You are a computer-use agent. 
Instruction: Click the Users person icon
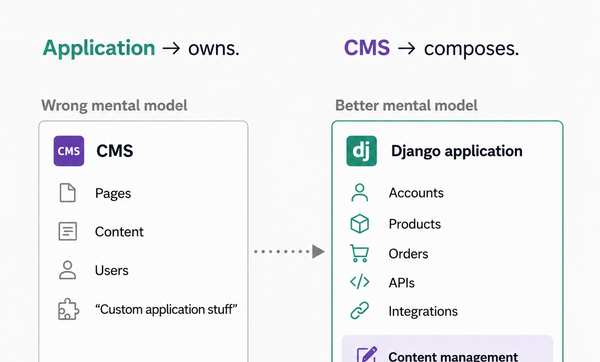pyautogui.click(x=68, y=270)
